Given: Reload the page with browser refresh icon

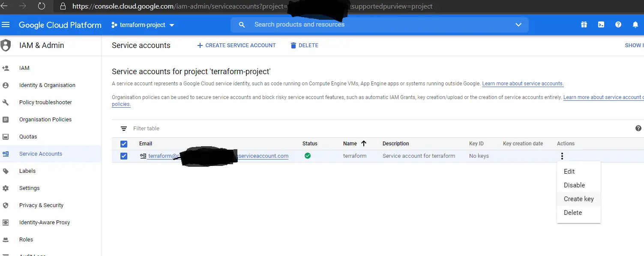Looking at the screenshot, I should click(42, 6).
